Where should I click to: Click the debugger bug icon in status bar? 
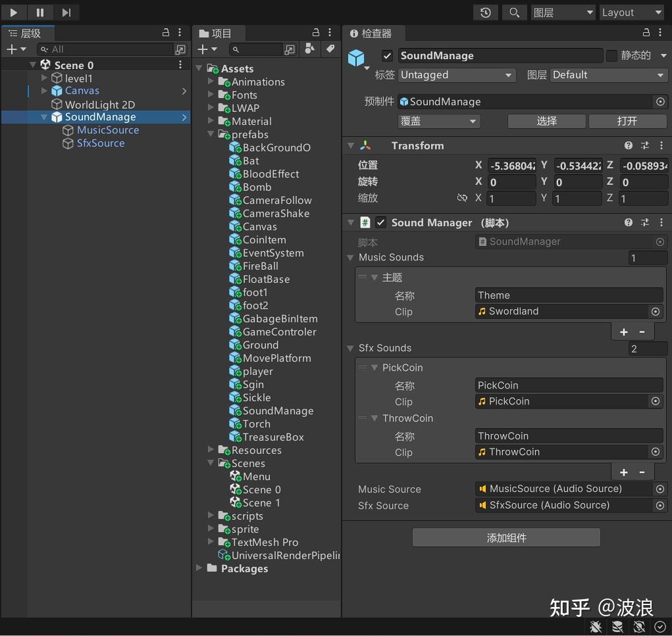pyautogui.click(x=595, y=627)
